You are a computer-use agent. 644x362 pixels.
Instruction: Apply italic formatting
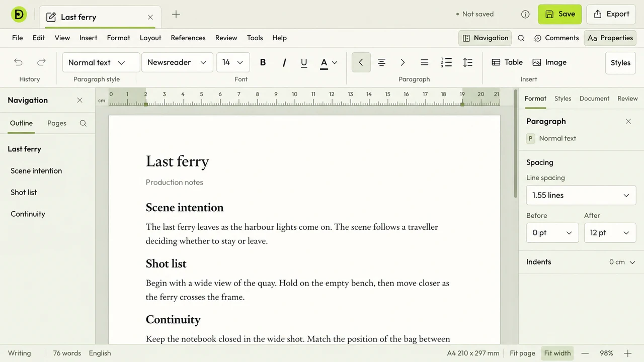pyautogui.click(x=284, y=62)
